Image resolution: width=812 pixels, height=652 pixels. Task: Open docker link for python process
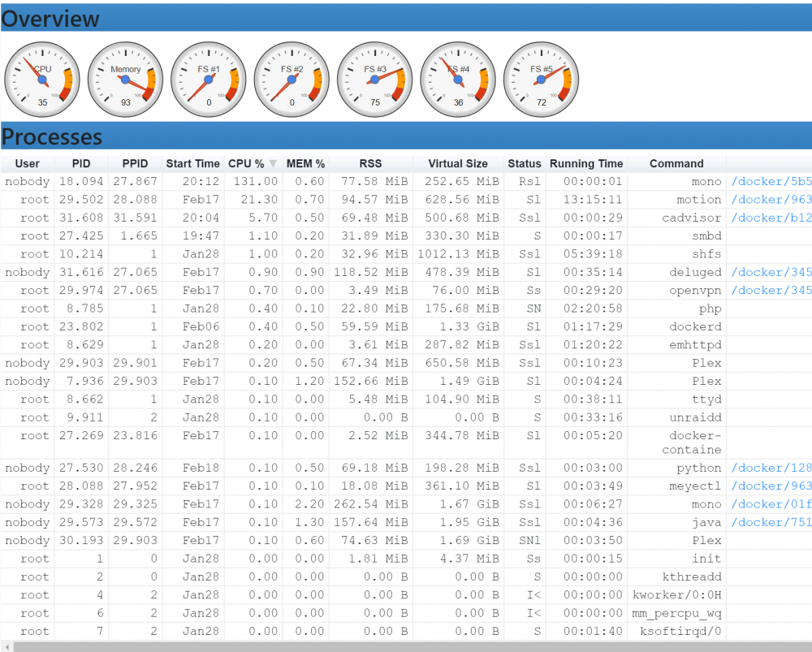pyautogui.click(x=771, y=468)
